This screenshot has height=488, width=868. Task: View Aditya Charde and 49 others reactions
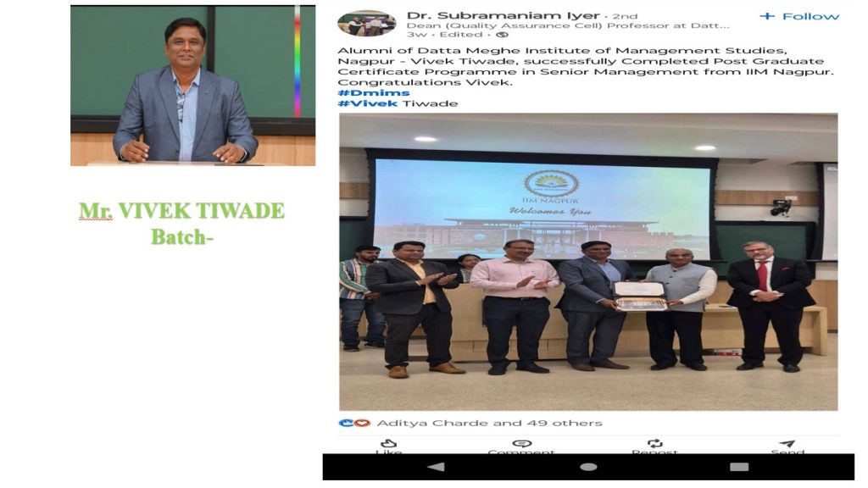tap(489, 423)
